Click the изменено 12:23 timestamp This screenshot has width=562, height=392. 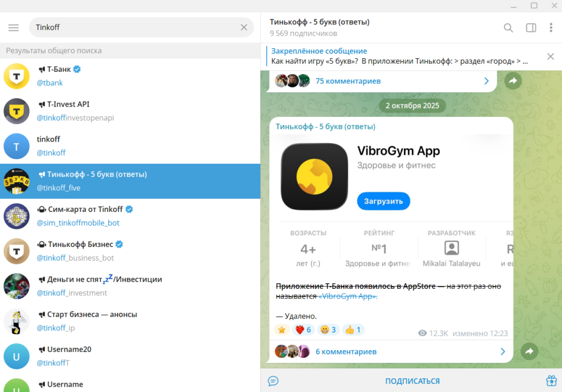480,334
